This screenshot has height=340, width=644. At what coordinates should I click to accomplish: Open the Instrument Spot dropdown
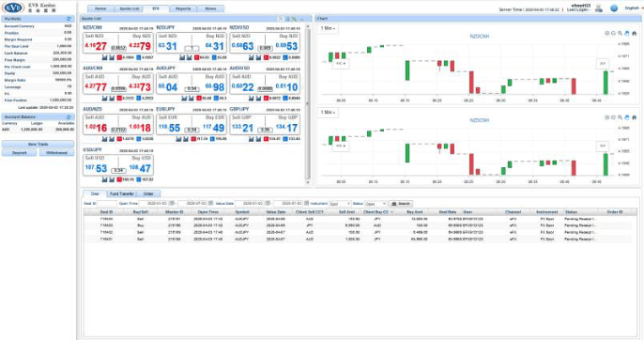click(340, 204)
